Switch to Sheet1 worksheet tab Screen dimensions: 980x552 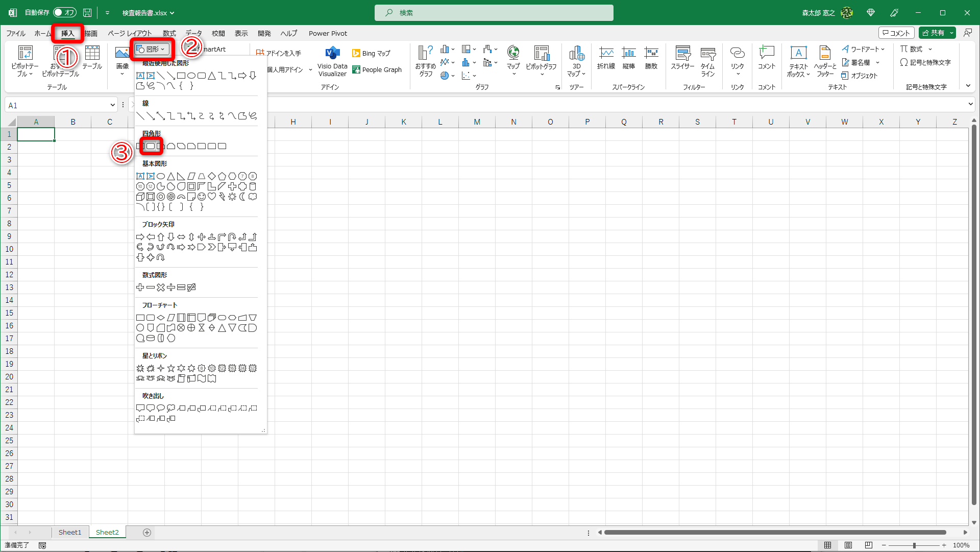70,532
